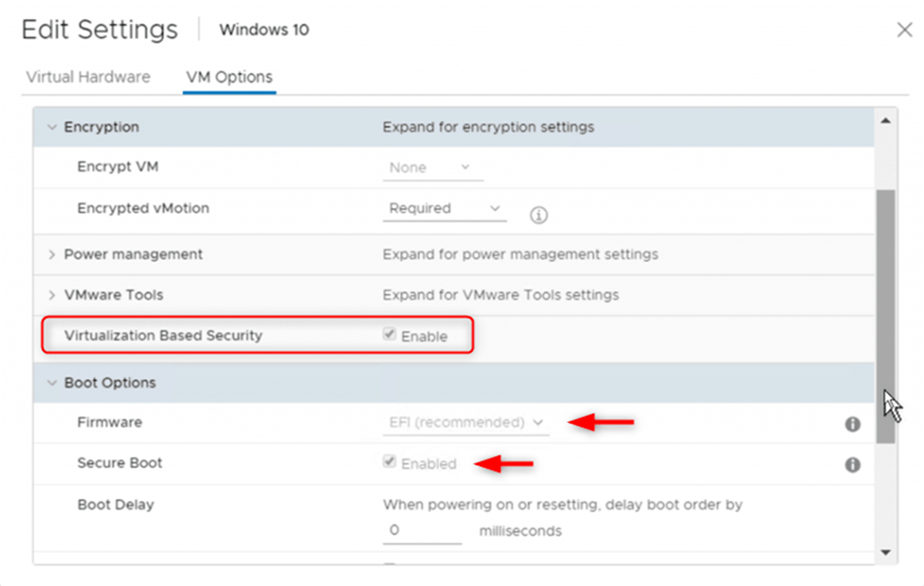Open the Encrypt VM dropdown

433,168
